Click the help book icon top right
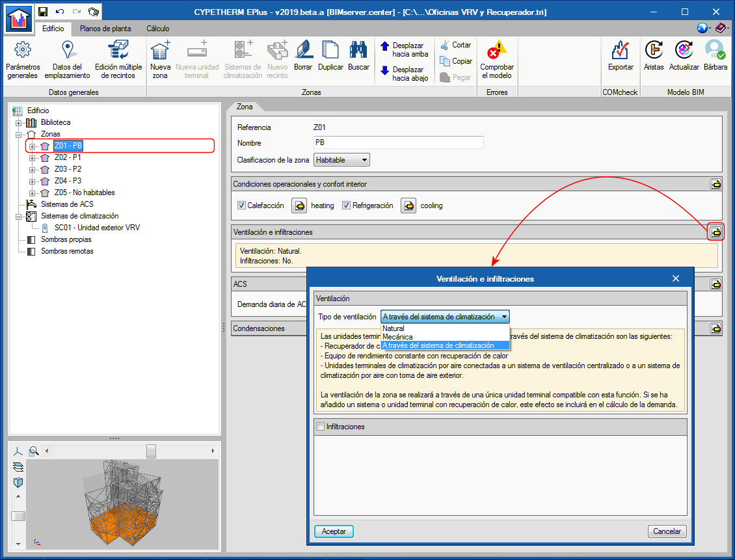Screen dimensions: 735x560 [720, 28]
